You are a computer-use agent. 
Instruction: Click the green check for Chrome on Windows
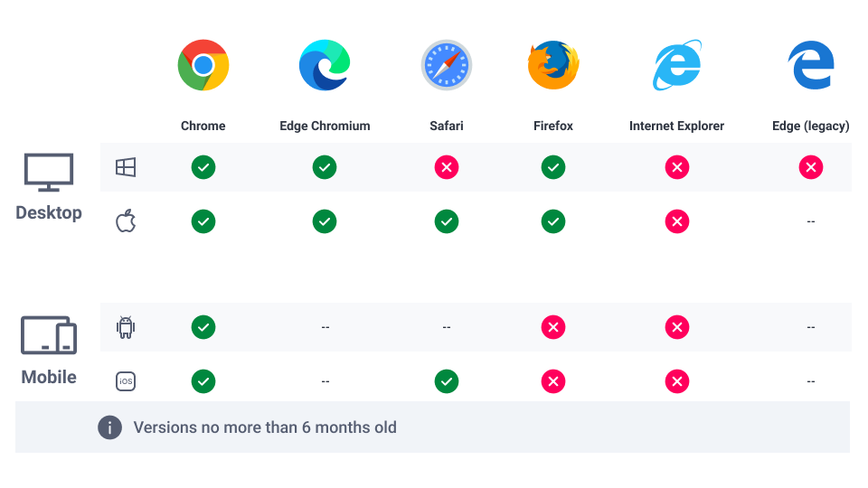(x=203, y=167)
